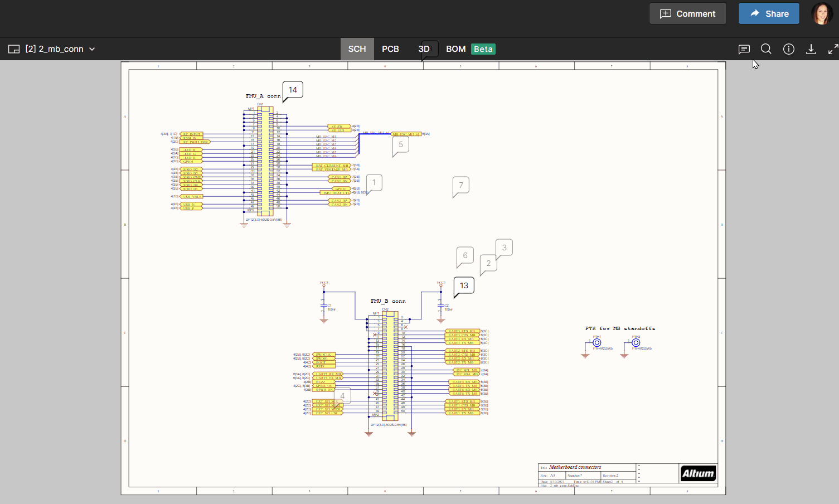Viewport: 839px width, 504px height.
Task: Click the Altium logo in title block
Action: [698, 473]
